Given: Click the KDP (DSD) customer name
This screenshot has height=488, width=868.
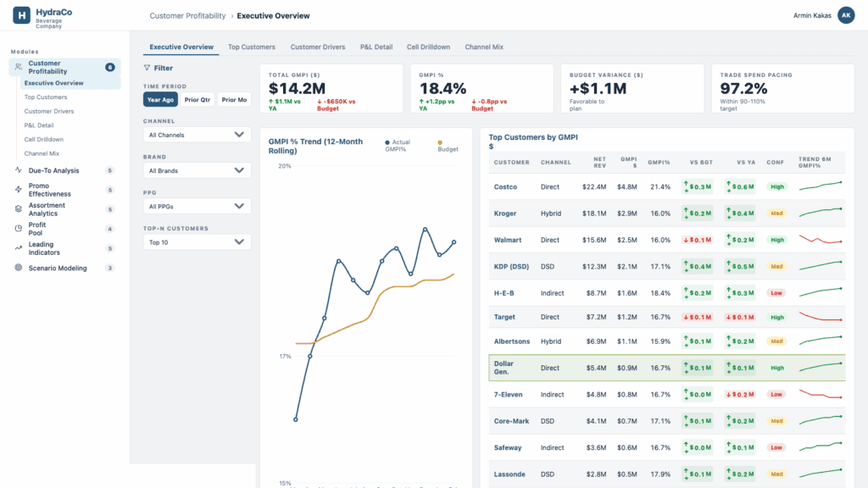Looking at the screenshot, I should pos(511,266).
